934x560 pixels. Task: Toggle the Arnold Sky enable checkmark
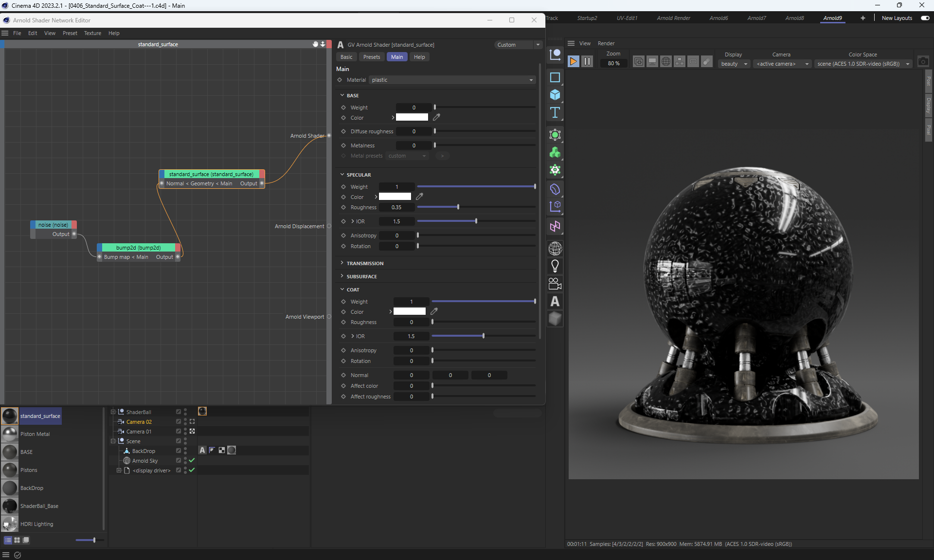click(x=192, y=460)
